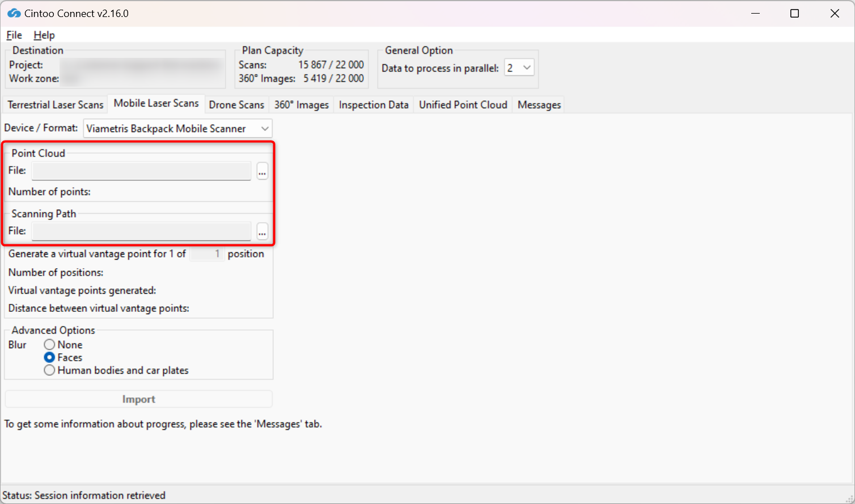Click the 'Project:' label
Screen dimensions: 855x504
pyautogui.click(x=26, y=65)
